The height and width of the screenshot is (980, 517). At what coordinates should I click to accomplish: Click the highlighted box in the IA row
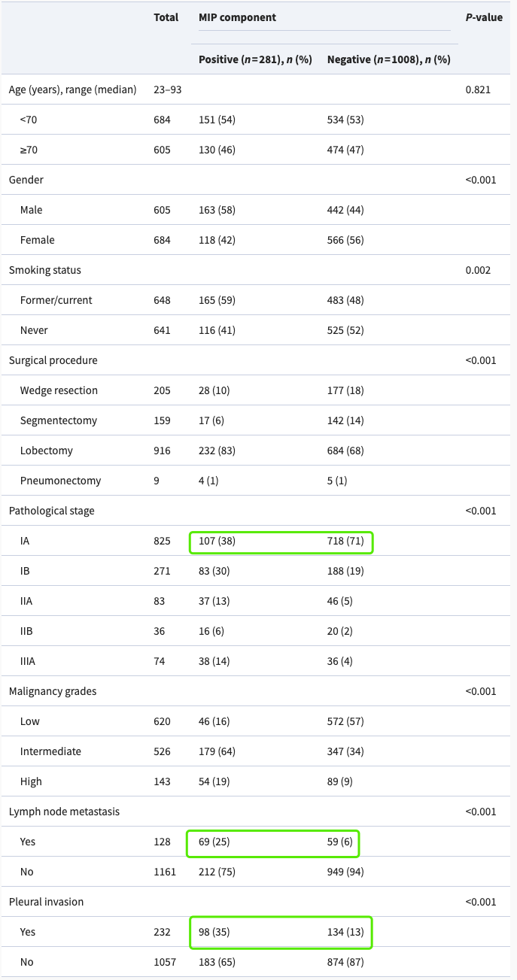(x=281, y=541)
